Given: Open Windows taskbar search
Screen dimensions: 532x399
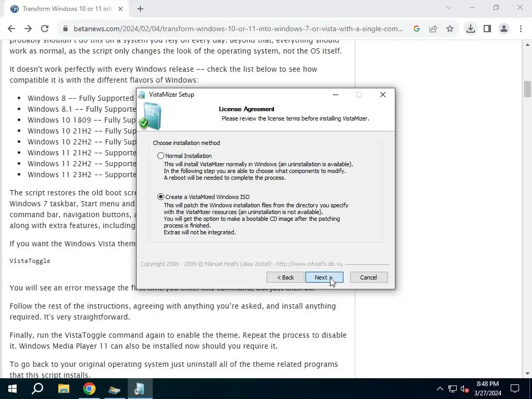Looking at the screenshot, I should click(37, 389).
